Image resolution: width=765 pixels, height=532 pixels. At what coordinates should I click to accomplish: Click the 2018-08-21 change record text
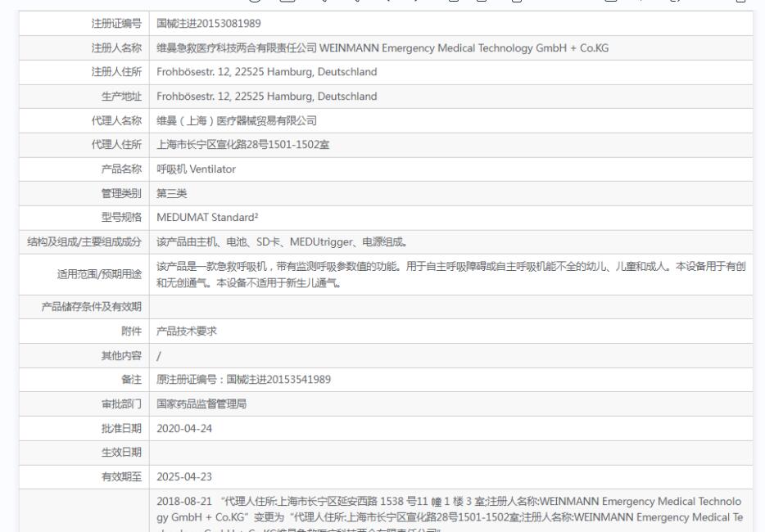[x=450, y=514]
